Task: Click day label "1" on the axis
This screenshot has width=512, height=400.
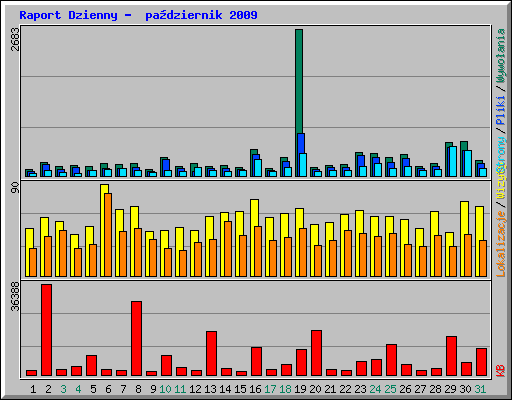Action: [x=33, y=389]
